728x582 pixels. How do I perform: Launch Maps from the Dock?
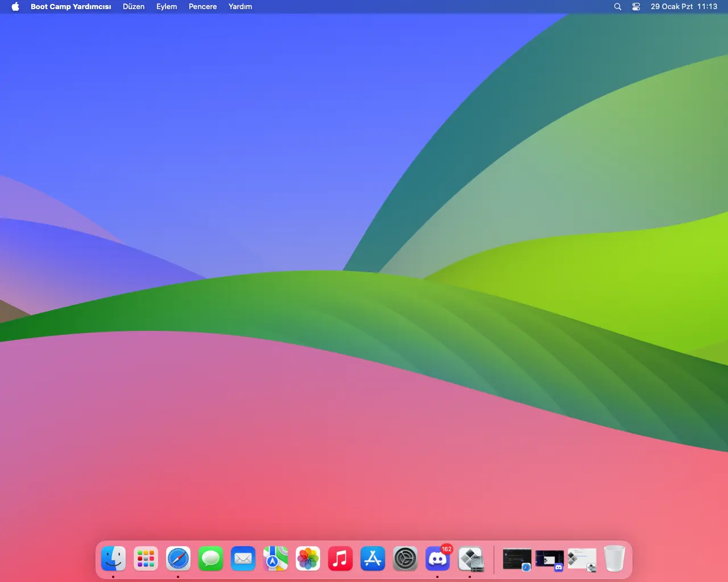pyautogui.click(x=275, y=559)
